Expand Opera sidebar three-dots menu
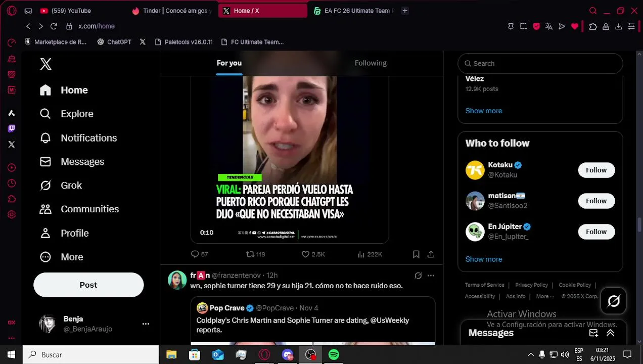This screenshot has height=364, width=643. click(x=12, y=338)
